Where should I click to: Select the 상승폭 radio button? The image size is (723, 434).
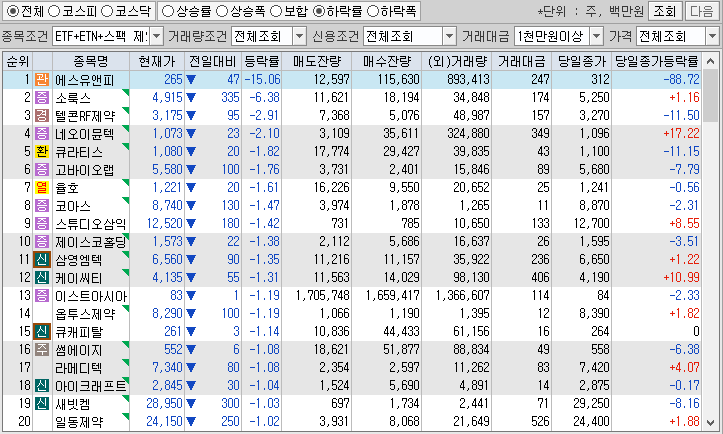pyautogui.click(x=222, y=11)
